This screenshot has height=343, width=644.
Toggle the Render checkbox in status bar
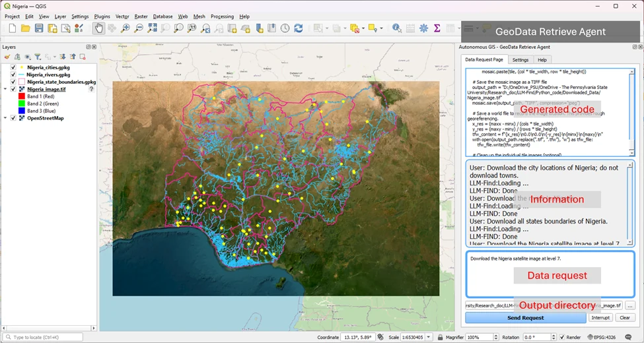tap(562, 337)
